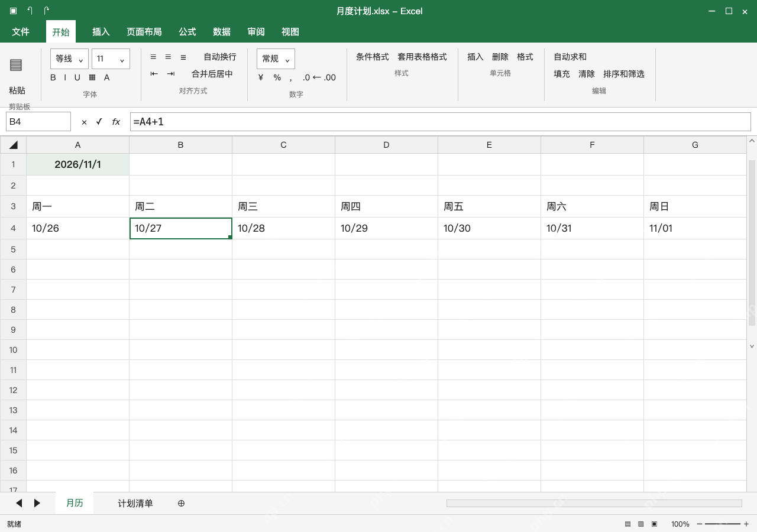Toggle 自动换行 wrap text
Screen dimensions: 757x532
click(220, 57)
